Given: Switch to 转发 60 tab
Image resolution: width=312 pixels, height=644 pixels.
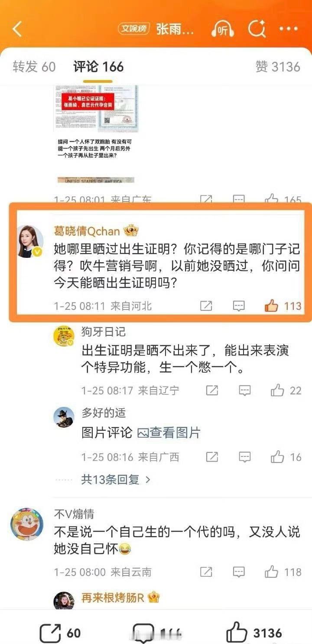Looking at the screenshot, I should (x=34, y=67).
